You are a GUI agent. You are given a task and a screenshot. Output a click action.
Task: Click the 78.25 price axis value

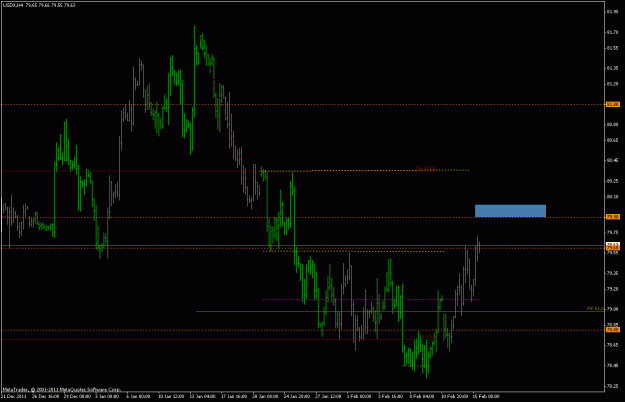(x=613, y=386)
